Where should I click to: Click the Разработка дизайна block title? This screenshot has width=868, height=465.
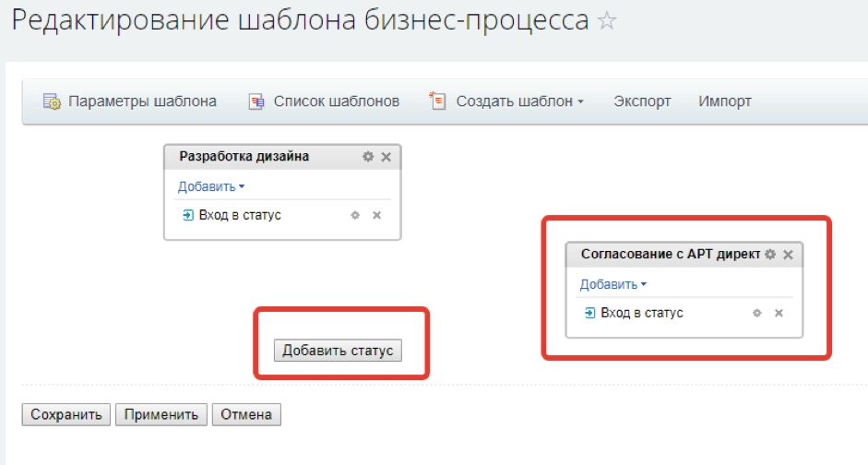point(244,157)
